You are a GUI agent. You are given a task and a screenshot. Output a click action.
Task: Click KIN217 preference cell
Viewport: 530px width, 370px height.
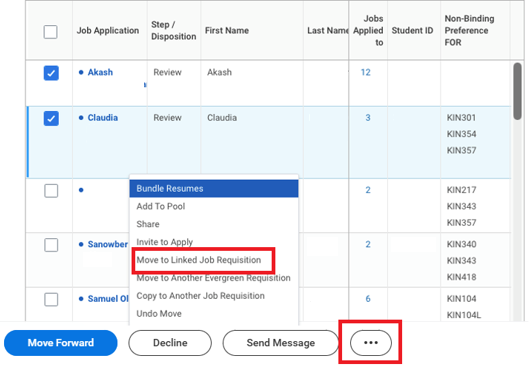(x=461, y=190)
